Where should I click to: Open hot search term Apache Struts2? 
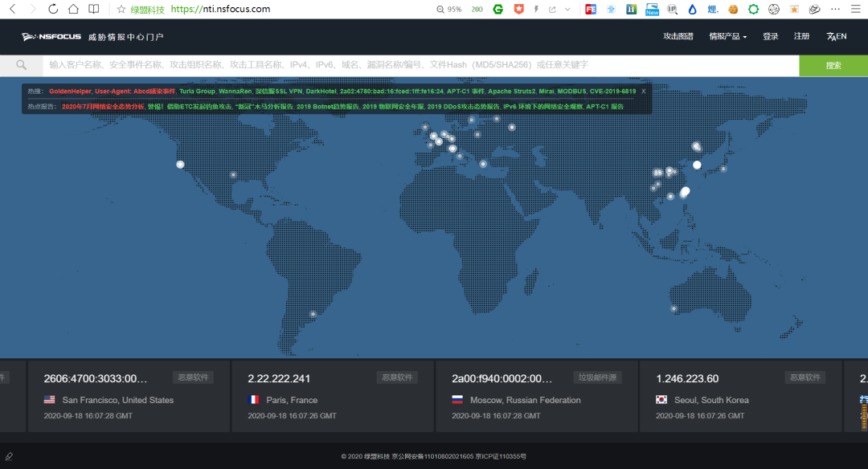tap(511, 92)
